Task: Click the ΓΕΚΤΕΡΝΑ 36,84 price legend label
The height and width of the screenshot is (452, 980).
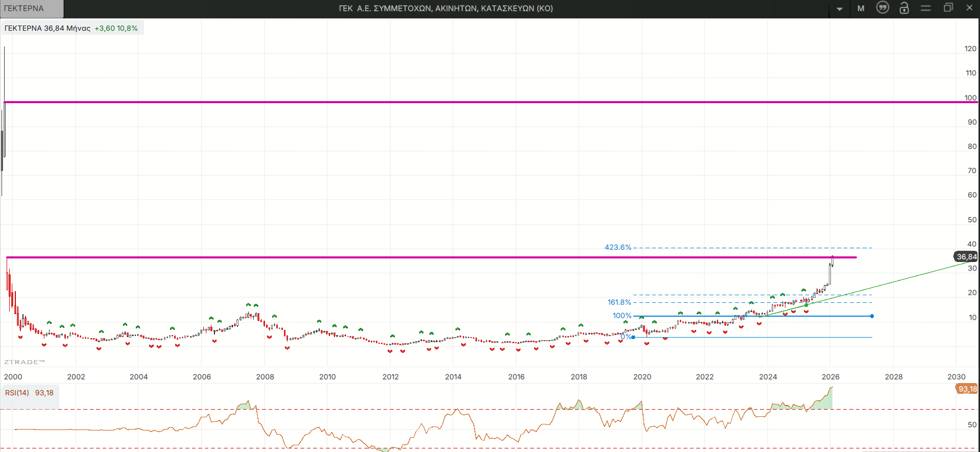Action: tap(47, 28)
